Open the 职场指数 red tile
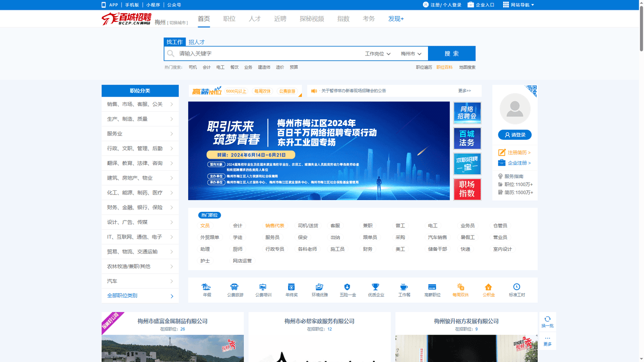 [x=467, y=189]
